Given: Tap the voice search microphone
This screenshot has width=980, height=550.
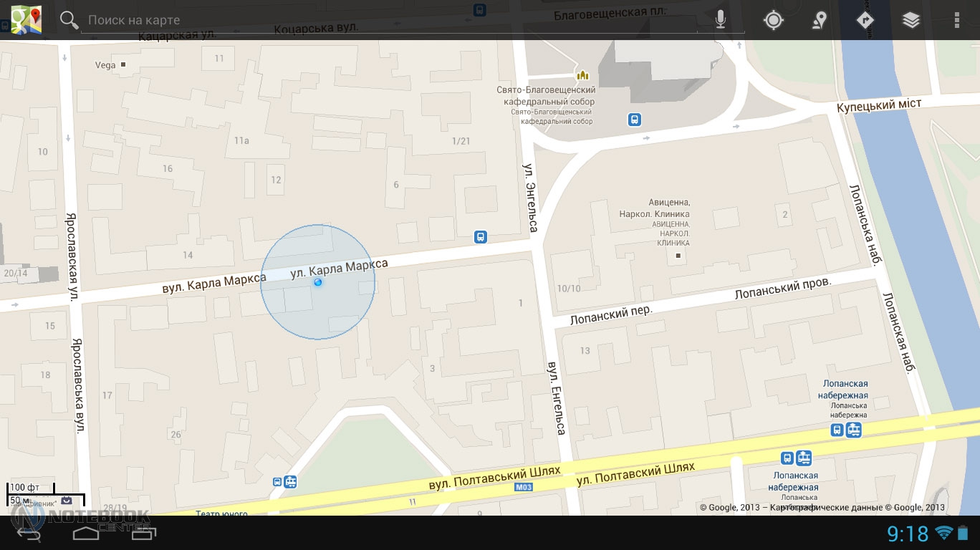Looking at the screenshot, I should 721,20.
